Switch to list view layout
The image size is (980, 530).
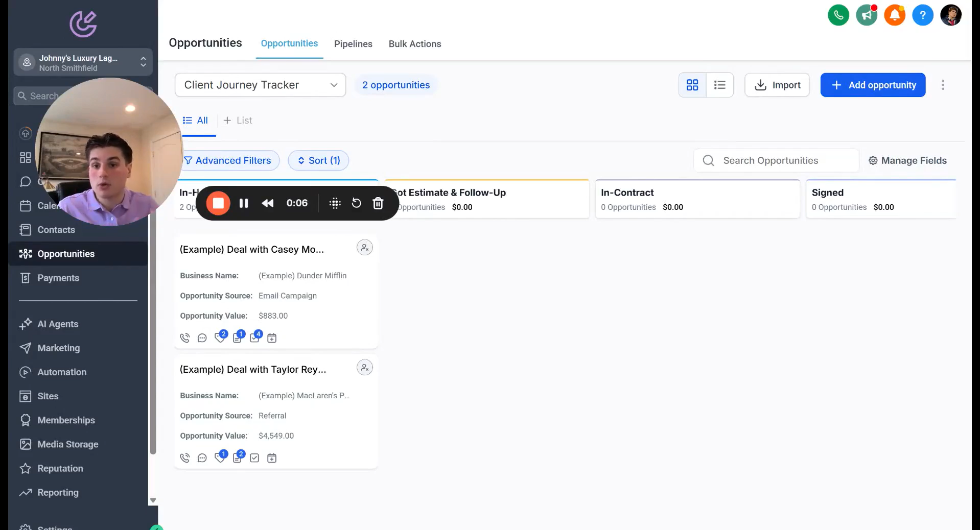click(720, 85)
